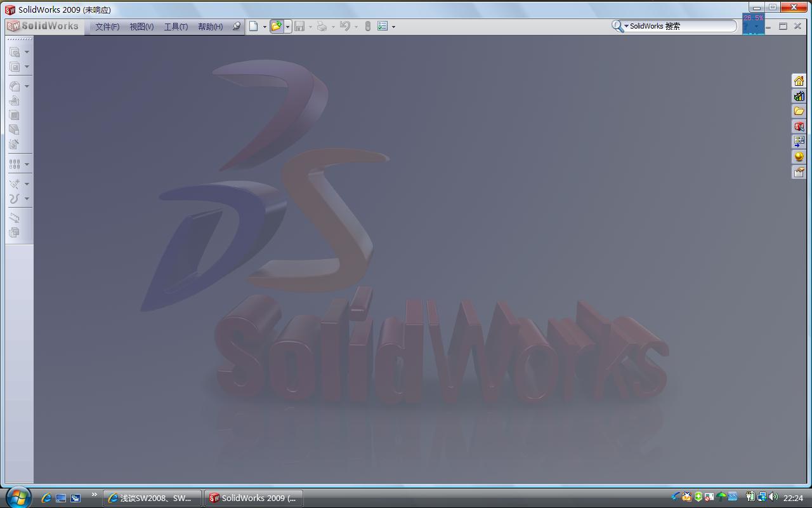This screenshot has height=508, width=812.
Task: Open the Windows Start menu orb
Action: pyautogui.click(x=17, y=497)
